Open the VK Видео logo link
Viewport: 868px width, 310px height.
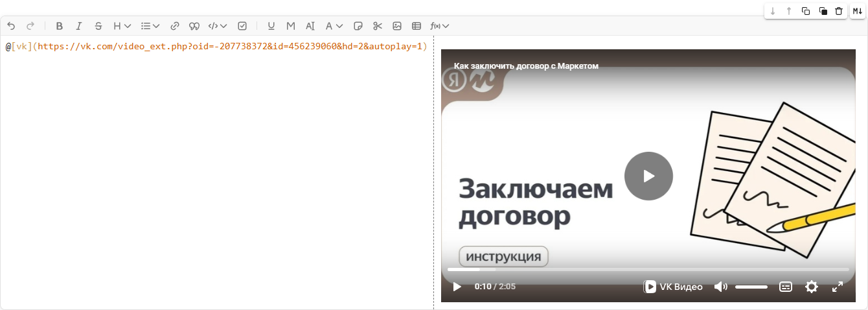click(x=673, y=287)
